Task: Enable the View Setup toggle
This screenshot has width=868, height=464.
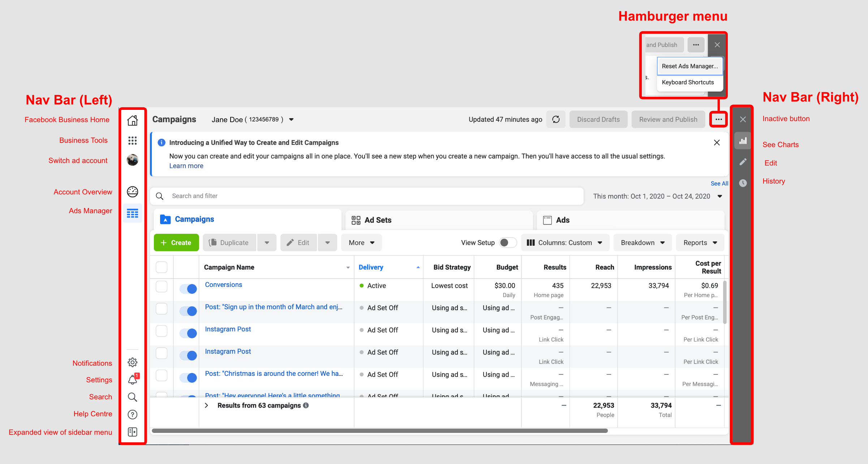Action: click(x=508, y=242)
